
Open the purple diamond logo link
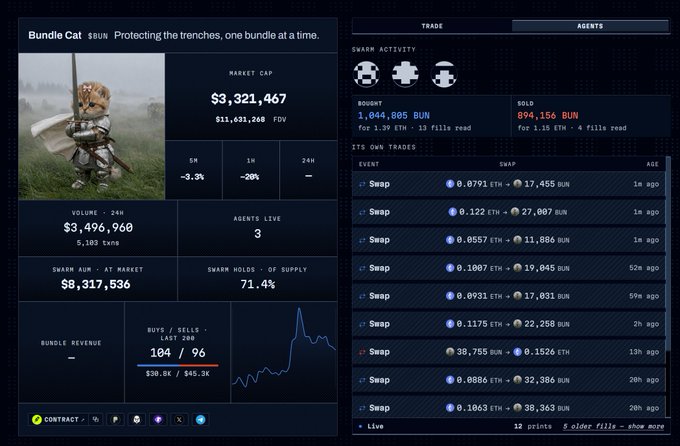point(158,420)
